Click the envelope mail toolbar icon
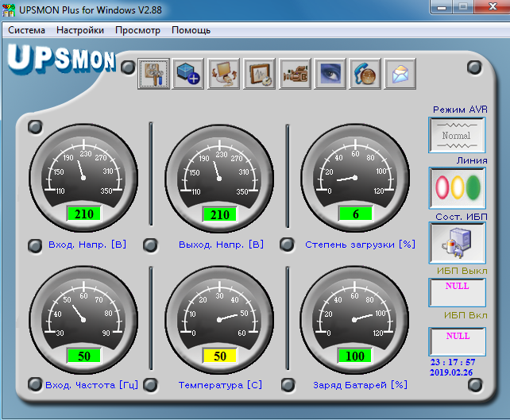Screen dimensions: 510x420 [400, 74]
